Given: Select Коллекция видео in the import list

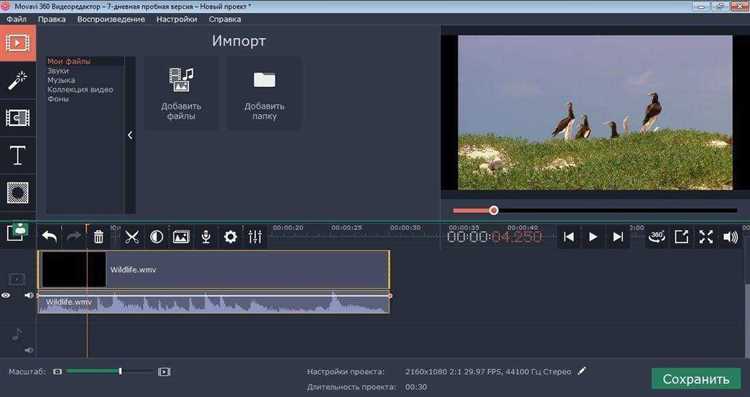Looking at the screenshot, I should coord(80,89).
